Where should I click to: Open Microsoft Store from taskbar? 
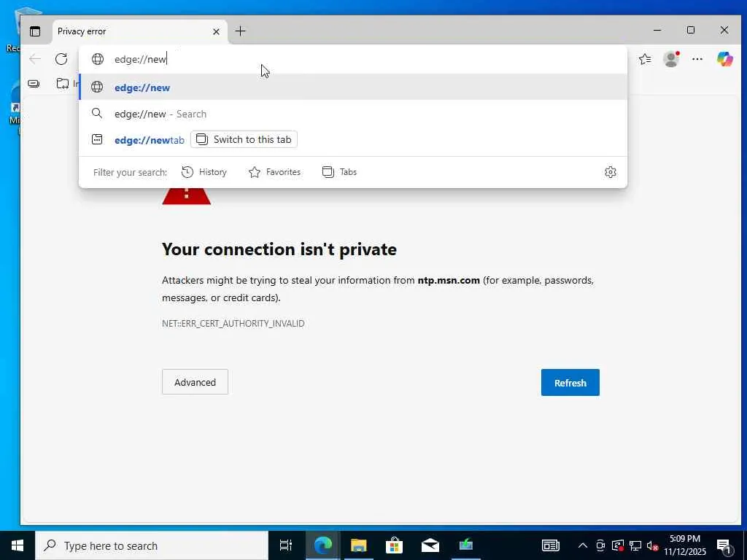(395, 545)
